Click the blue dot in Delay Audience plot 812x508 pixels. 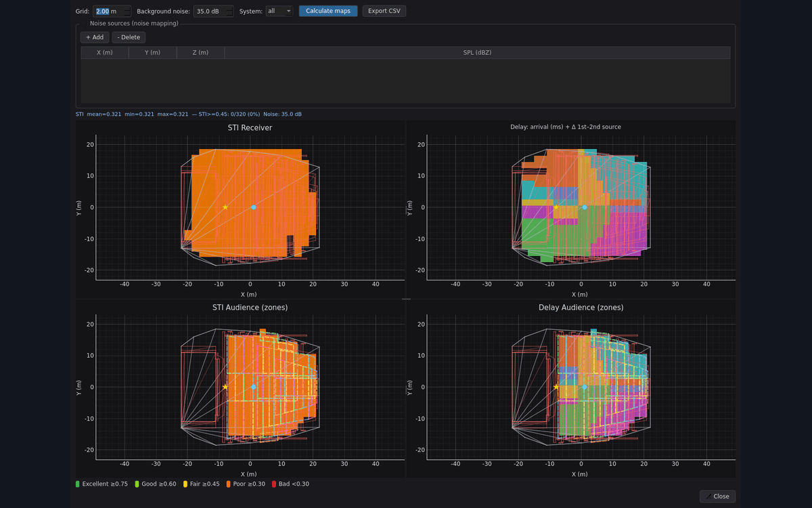pyautogui.click(x=585, y=387)
